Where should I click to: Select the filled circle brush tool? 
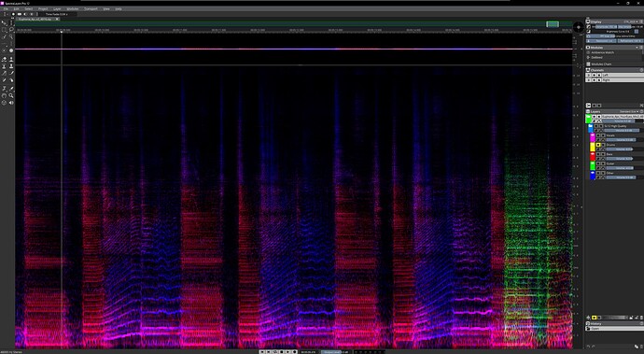click(x=11, y=50)
